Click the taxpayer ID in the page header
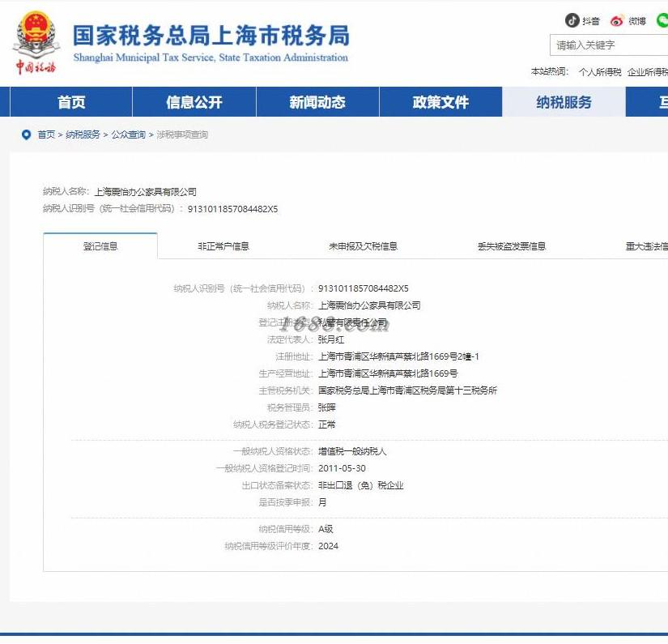 click(232, 209)
